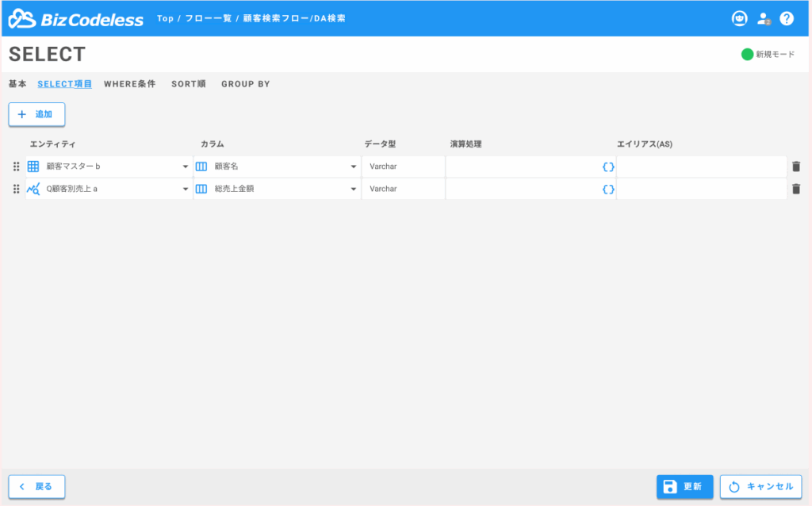Open 顧客検索フロー/DA検索 breadcrumb link

pos(294,19)
